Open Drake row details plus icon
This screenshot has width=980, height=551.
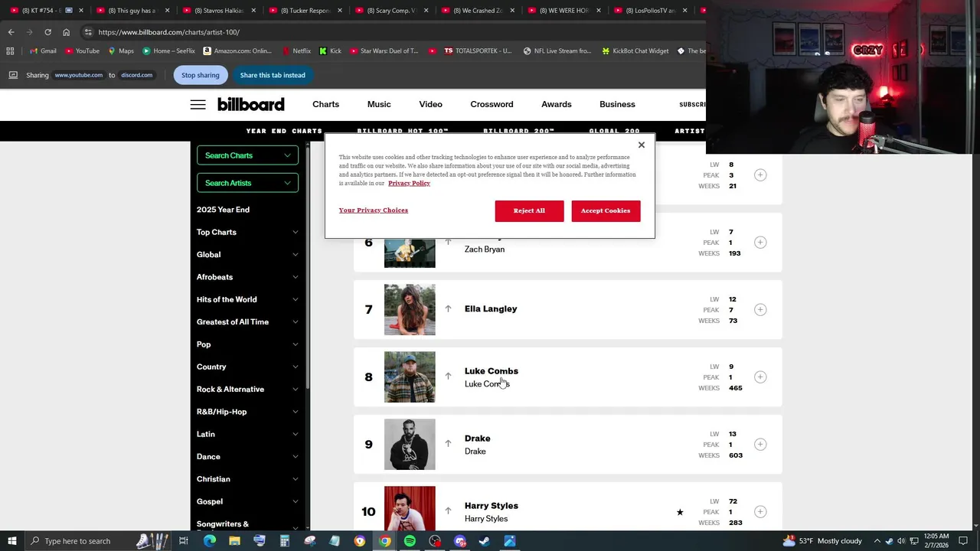click(x=760, y=445)
